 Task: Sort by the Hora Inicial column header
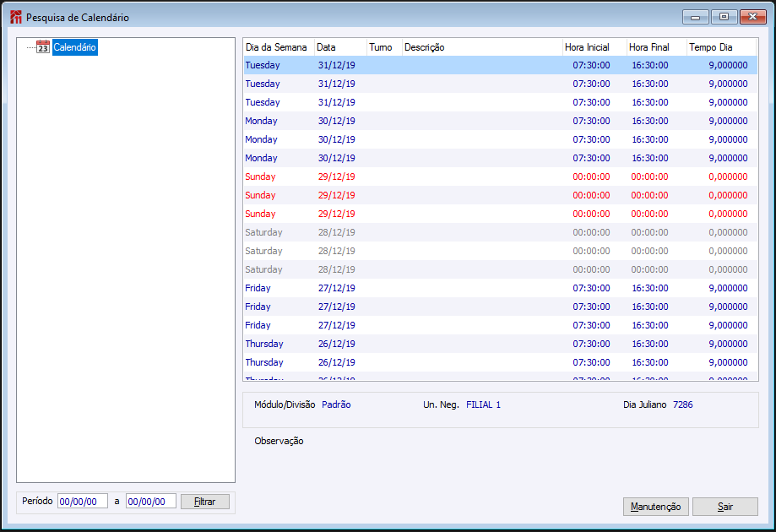(x=594, y=47)
